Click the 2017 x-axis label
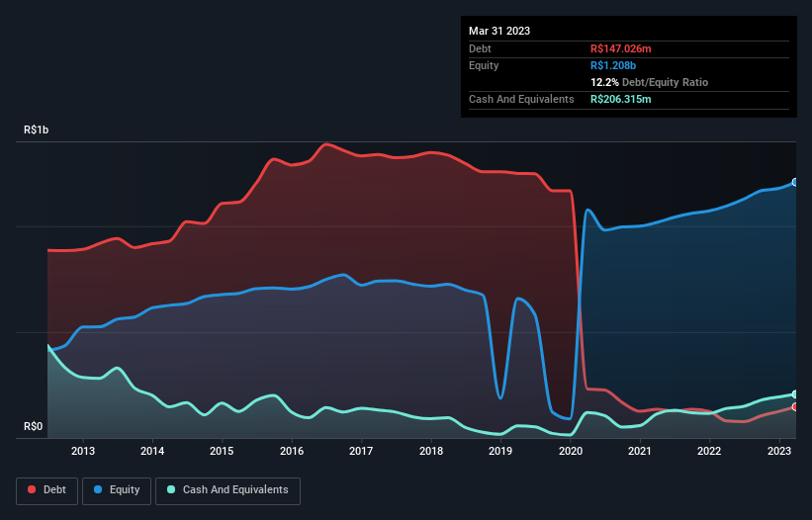Image resolution: width=812 pixels, height=520 pixels. pos(361,451)
